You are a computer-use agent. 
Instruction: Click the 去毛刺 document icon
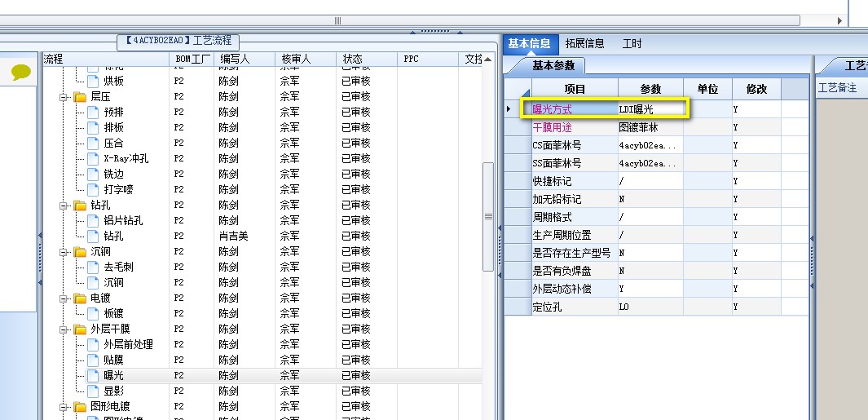(x=93, y=267)
